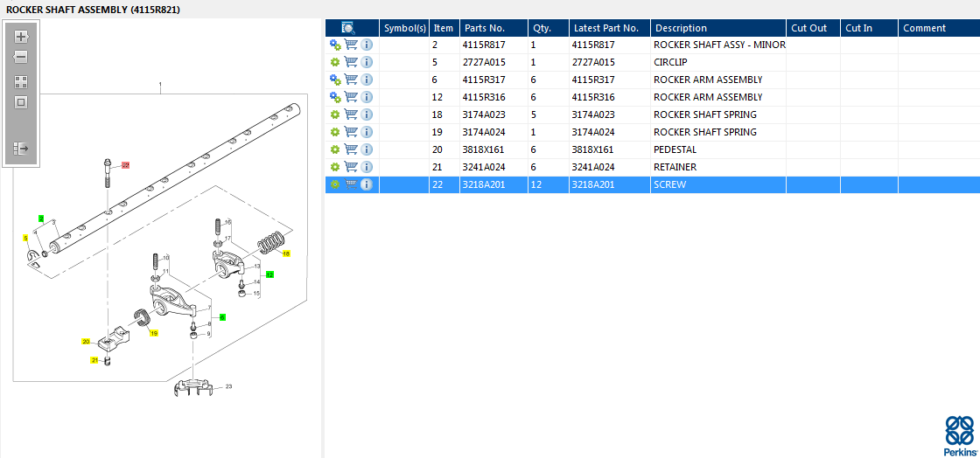The height and width of the screenshot is (458, 980).
Task: Select yellow callout 20 beside the pedestal
Action: 87,342
